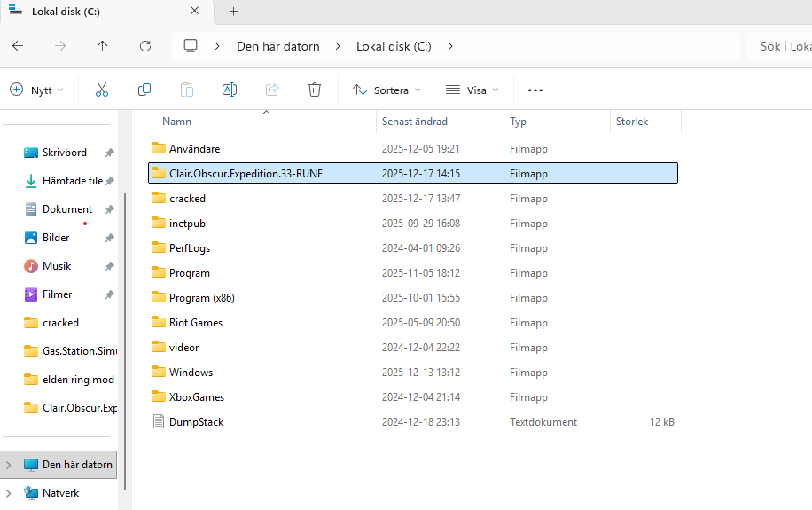This screenshot has height=510, width=812.
Task: Sort by the 'Senast ändrad' column header
Action: pyautogui.click(x=415, y=122)
